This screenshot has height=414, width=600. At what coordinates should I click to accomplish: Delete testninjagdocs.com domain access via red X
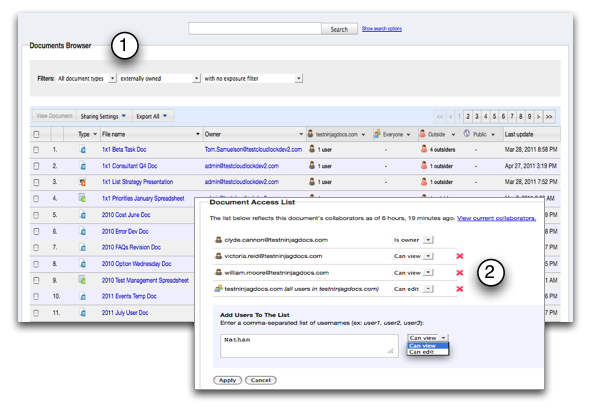(x=460, y=289)
